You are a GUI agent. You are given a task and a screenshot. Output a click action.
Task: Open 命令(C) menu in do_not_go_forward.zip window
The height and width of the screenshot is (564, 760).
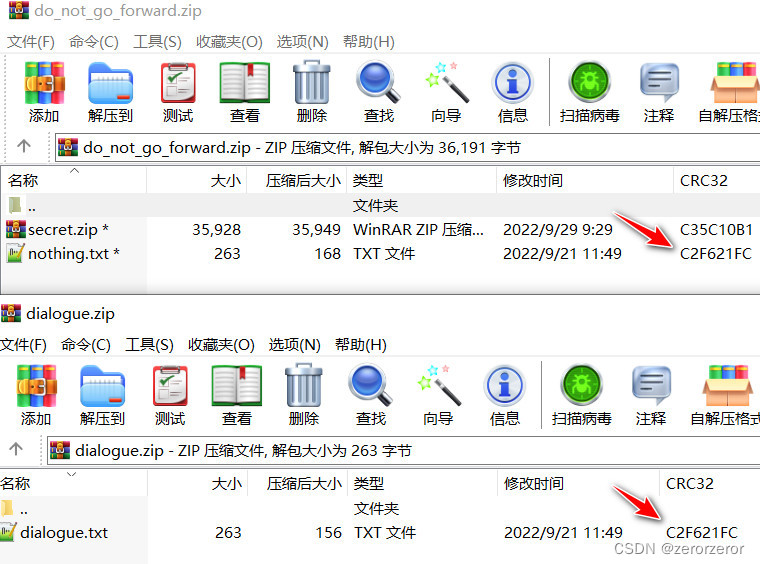(94, 42)
